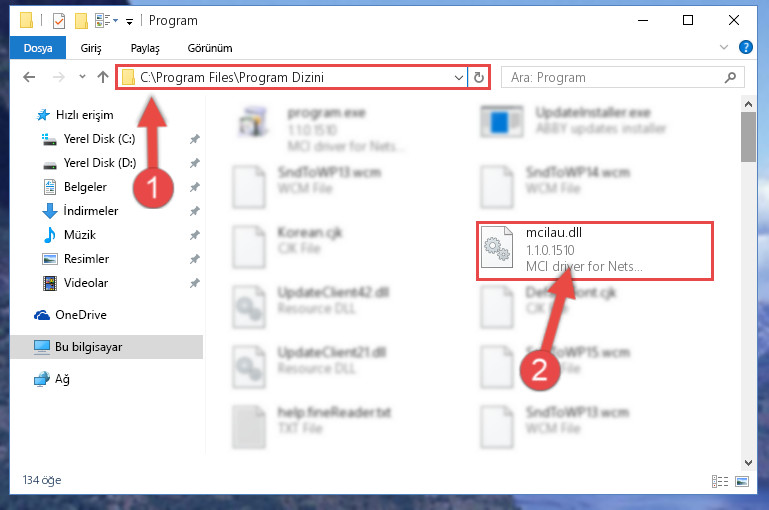The width and height of the screenshot is (769, 510).
Task: Click the back navigation arrow
Action: [29, 77]
